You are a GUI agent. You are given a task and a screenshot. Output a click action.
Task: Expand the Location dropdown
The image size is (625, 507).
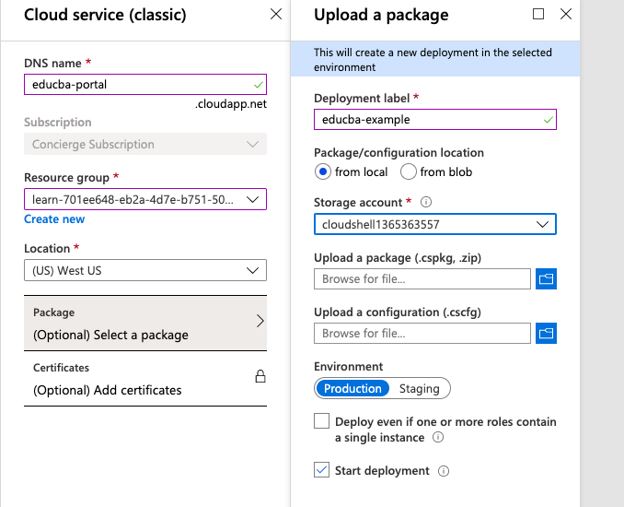[x=145, y=271]
